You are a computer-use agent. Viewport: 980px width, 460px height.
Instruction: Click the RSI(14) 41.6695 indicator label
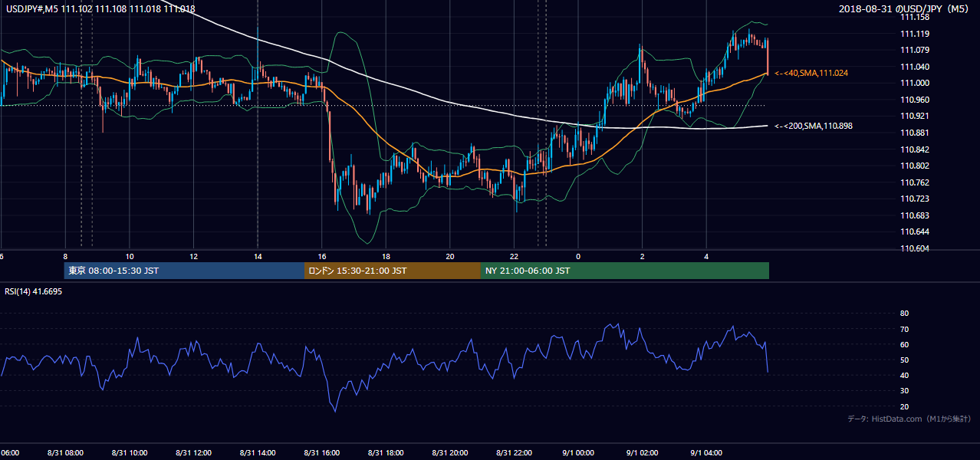coord(34,291)
